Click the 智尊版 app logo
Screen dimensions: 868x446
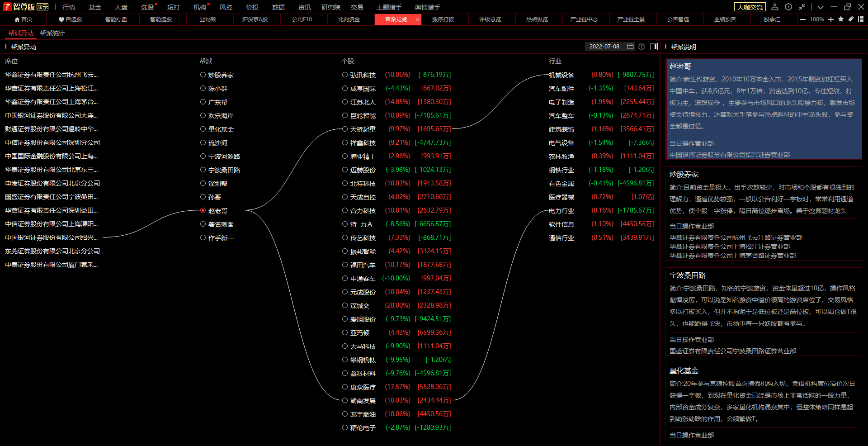pyautogui.click(x=26, y=7)
